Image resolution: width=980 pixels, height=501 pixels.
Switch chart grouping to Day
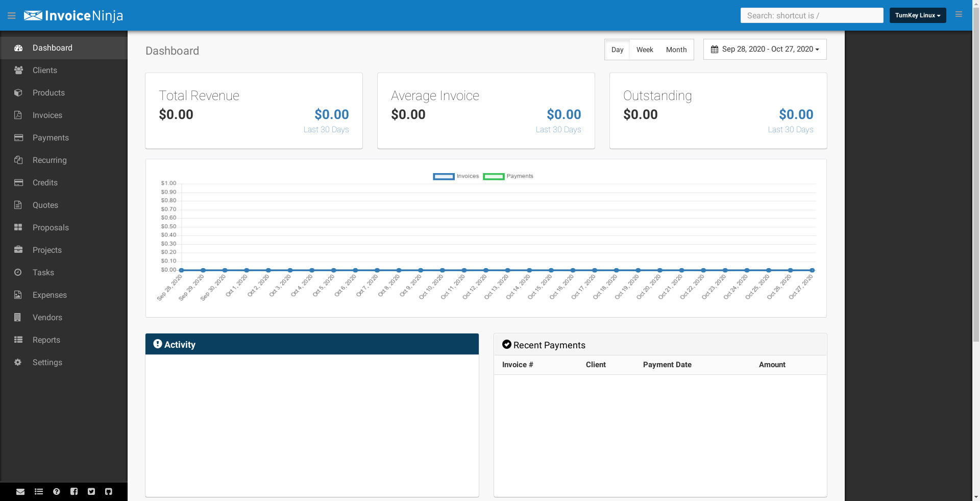[x=617, y=50]
